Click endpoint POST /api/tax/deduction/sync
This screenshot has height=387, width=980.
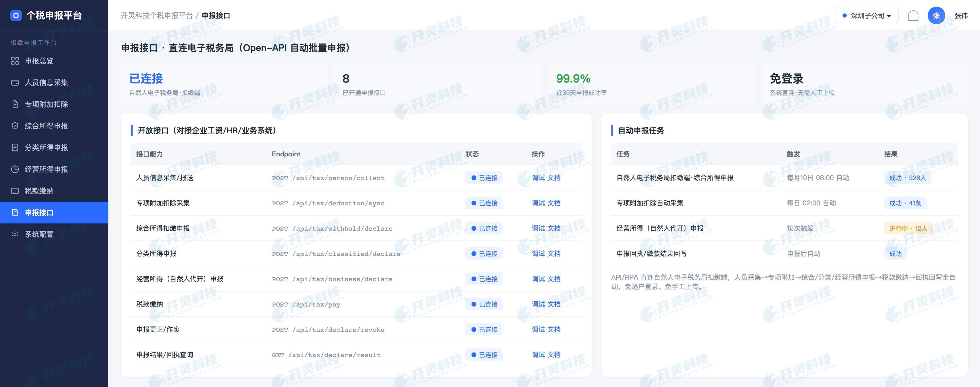328,203
